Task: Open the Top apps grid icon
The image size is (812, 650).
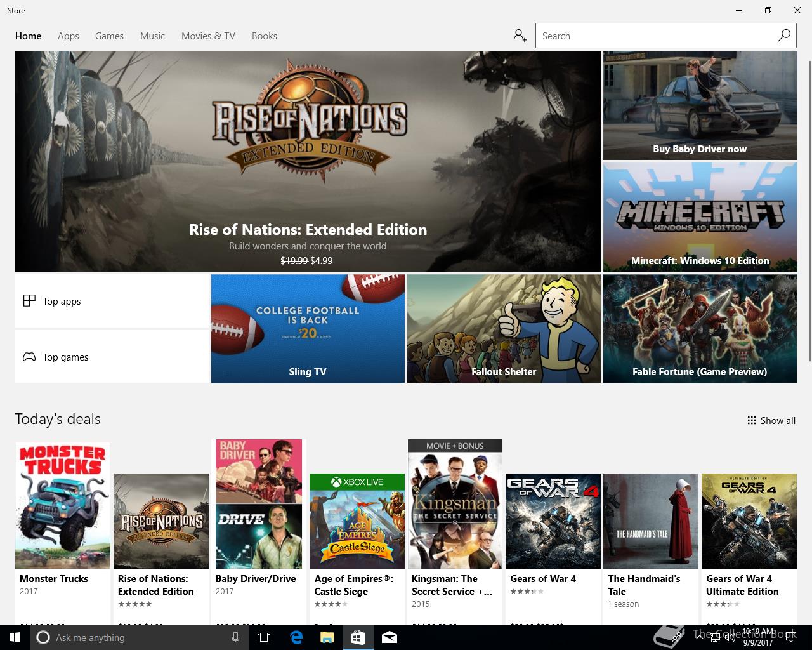Action: [29, 301]
